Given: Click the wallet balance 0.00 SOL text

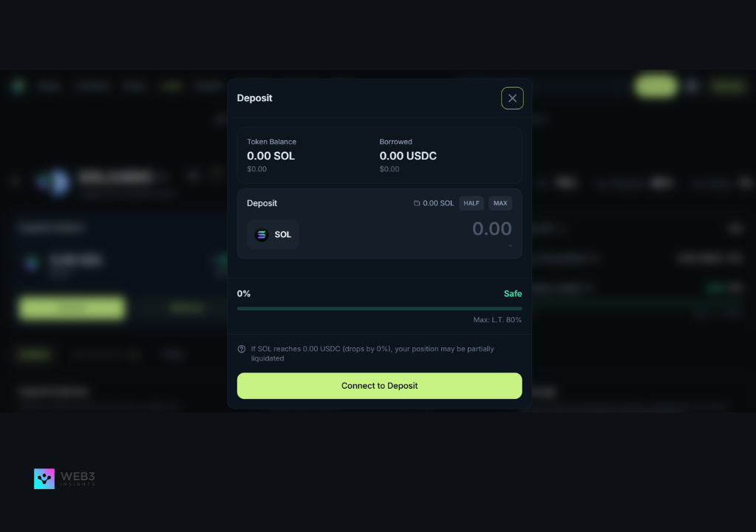Looking at the screenshot, I should [x=438, y=203].
